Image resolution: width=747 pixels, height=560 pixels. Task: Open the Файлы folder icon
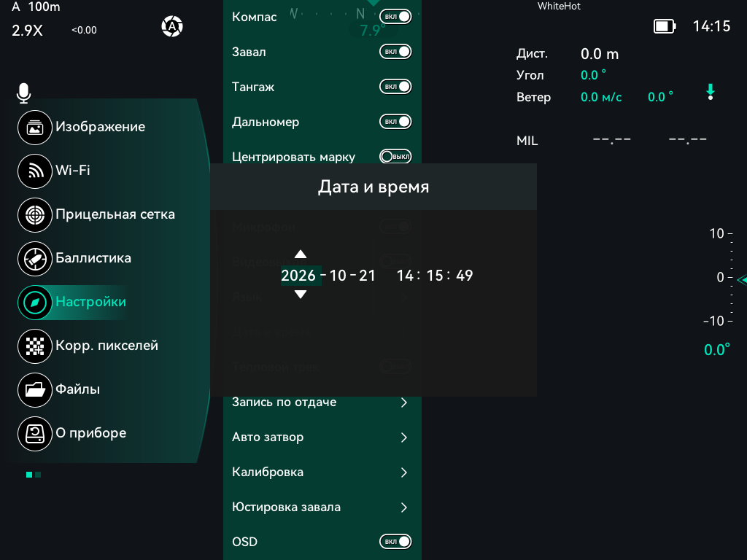[x=35, y=390]
